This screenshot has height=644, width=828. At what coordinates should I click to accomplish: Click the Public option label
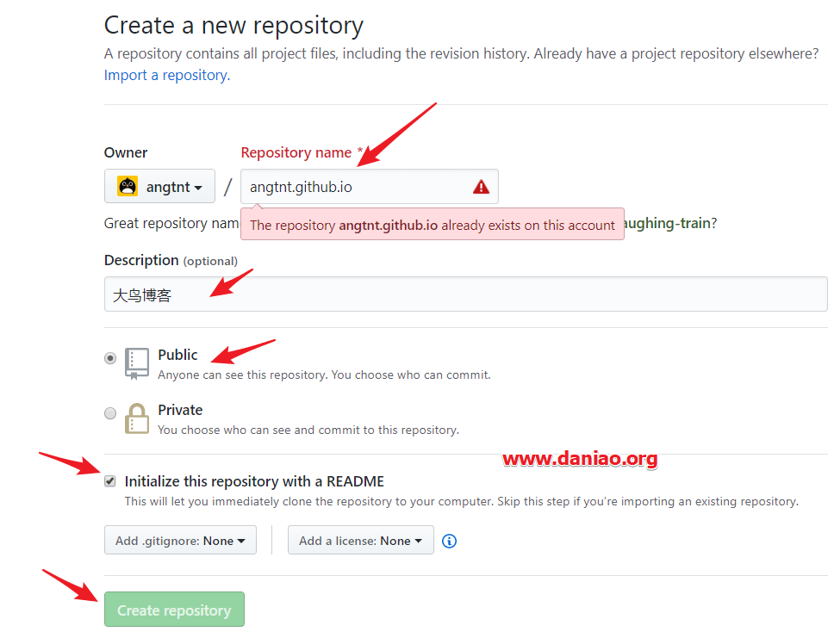pyautogui.click(x=177, y=355)
